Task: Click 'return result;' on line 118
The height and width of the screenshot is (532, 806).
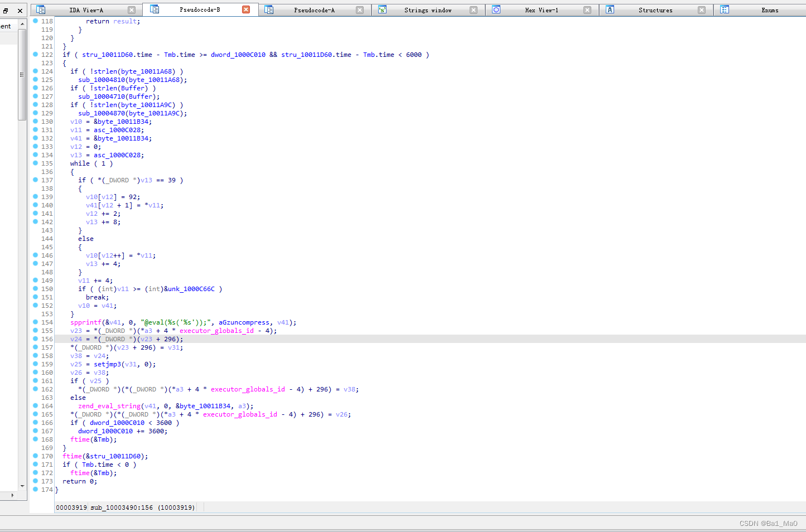Action: 113,21
